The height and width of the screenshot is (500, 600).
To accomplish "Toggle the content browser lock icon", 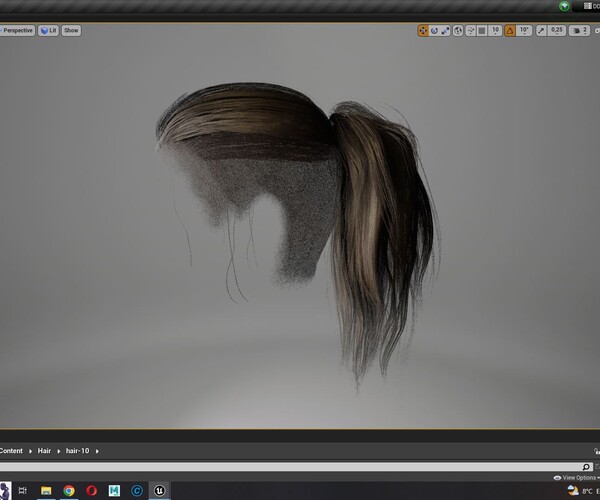I will tap(597, 451).
